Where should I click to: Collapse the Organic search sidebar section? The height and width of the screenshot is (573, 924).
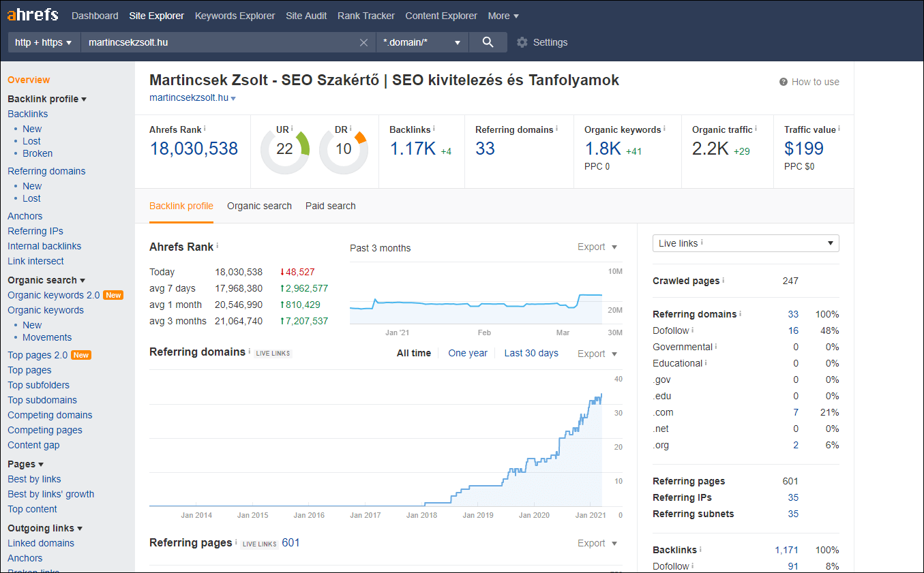tap(46, 280)
